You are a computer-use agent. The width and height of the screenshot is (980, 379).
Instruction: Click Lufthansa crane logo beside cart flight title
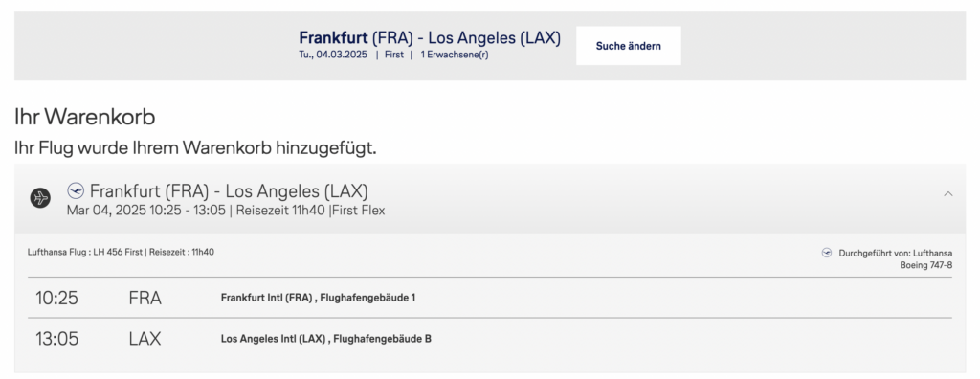(x=76, y=190)
